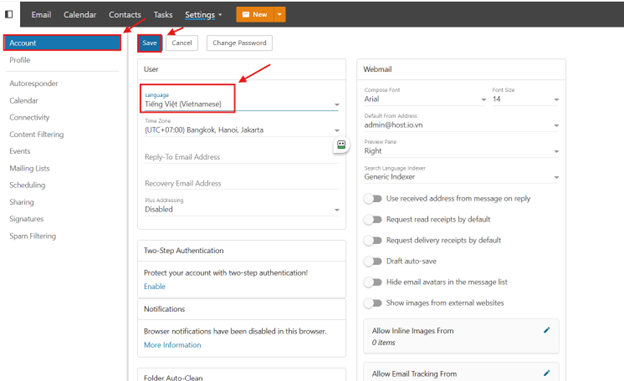Select Profile in the settings sidebar
The width and height of the screenshot is (624, 381).
click(x=20, y=60)
